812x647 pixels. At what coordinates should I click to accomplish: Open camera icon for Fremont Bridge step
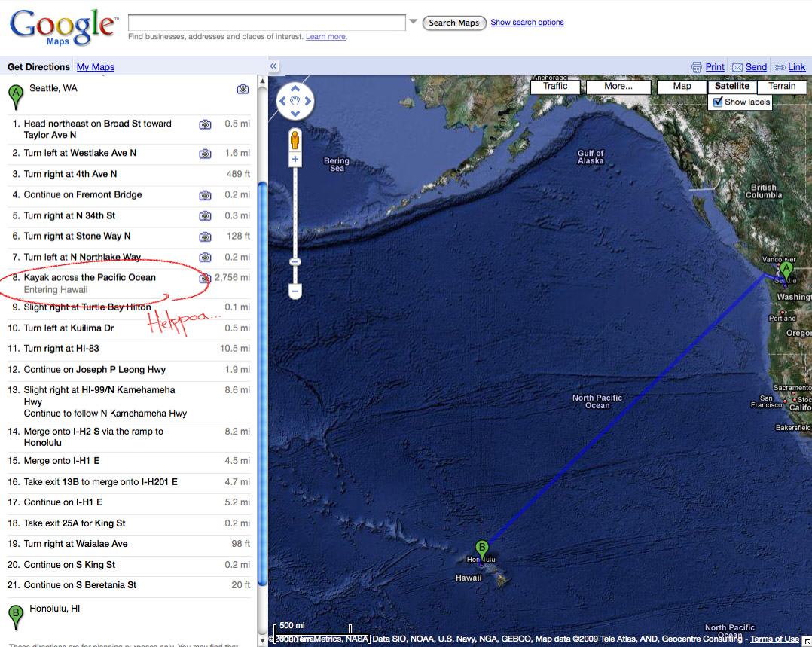pos(205,195)
